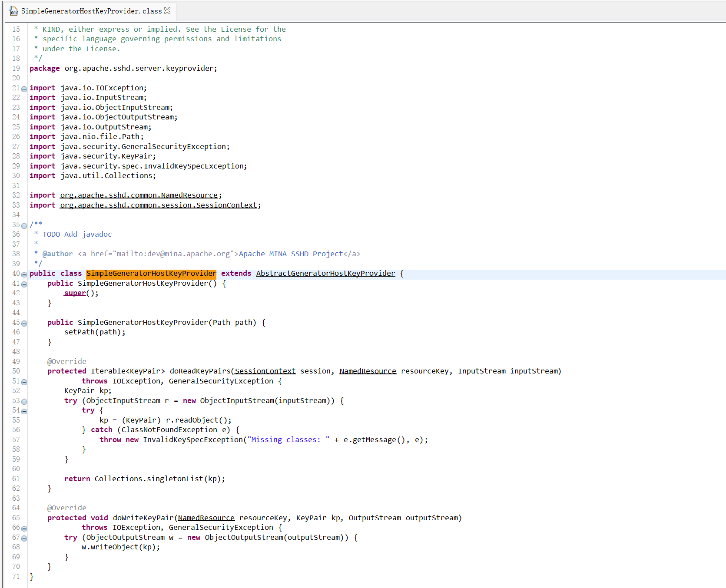Image resolution: width=726 pixels, height=588 pixels.
Task: Collapse the class fold at line 40
Action: (24, 274)
